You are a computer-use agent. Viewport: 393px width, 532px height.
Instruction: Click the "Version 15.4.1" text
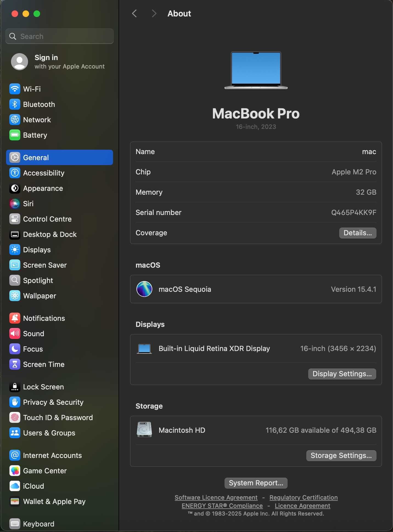(x=353, y=289)
